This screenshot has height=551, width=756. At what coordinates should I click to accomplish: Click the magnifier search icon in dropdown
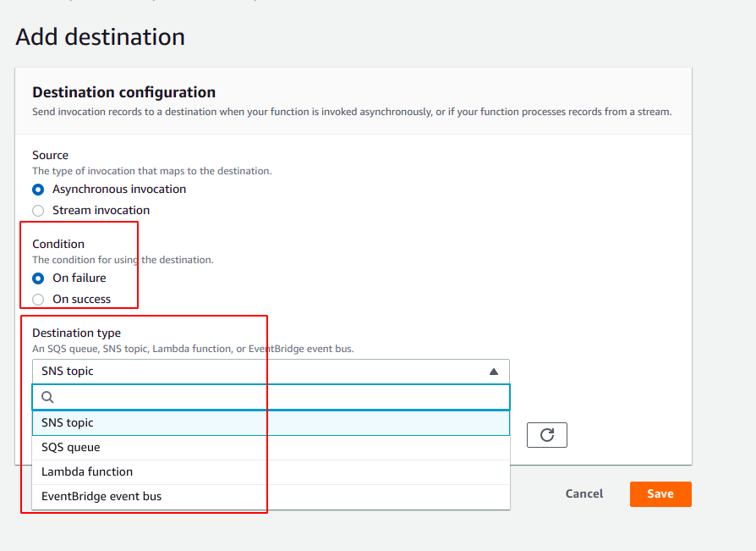47,397
